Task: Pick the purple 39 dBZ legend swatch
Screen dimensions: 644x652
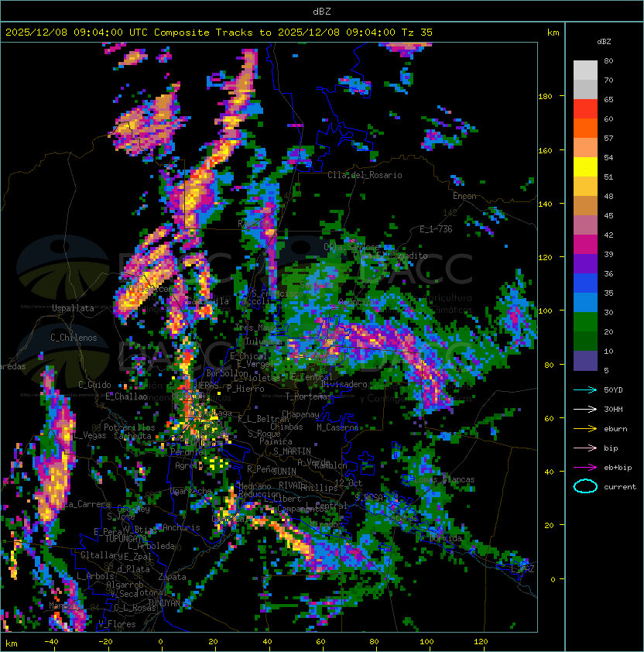Action: (x=585, y=263)
